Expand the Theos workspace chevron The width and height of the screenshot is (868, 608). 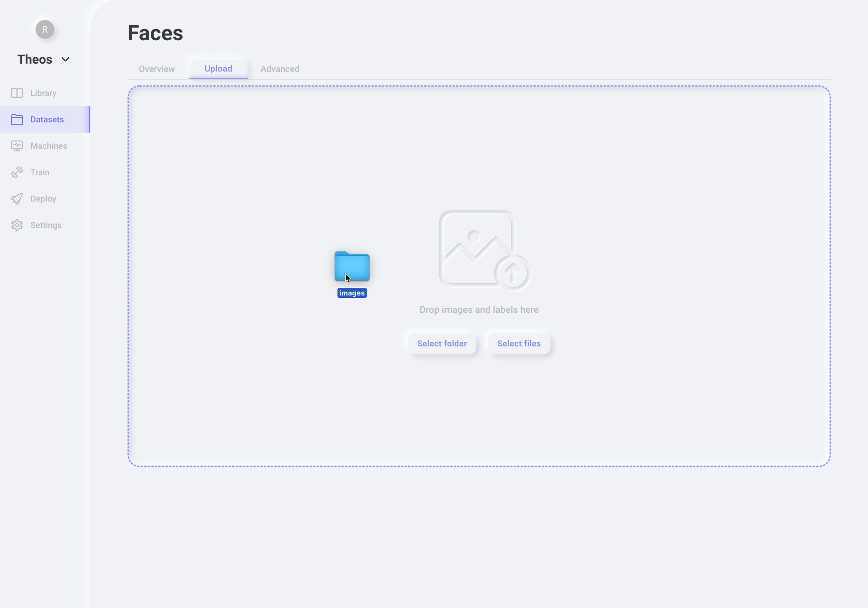tap(65, 60)
